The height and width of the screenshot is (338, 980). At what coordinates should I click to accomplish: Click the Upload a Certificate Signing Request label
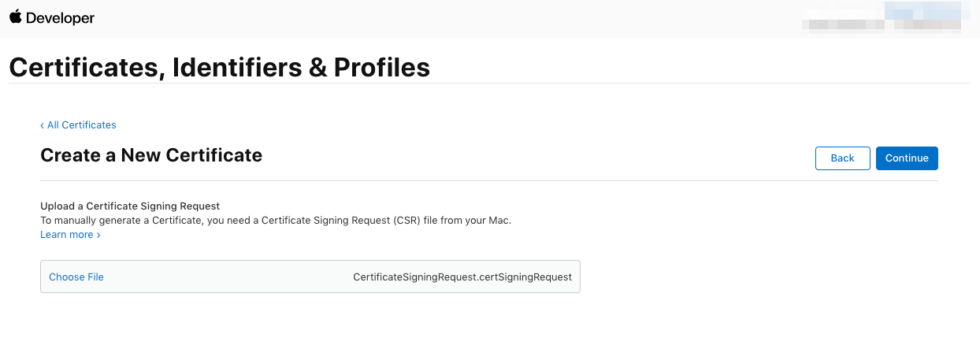tap(130, 206)
